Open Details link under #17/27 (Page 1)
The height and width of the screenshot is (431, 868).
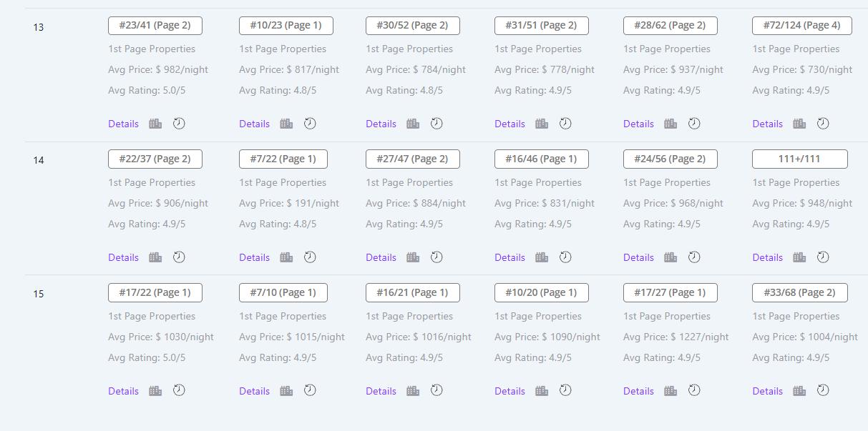tap(638, 391)
